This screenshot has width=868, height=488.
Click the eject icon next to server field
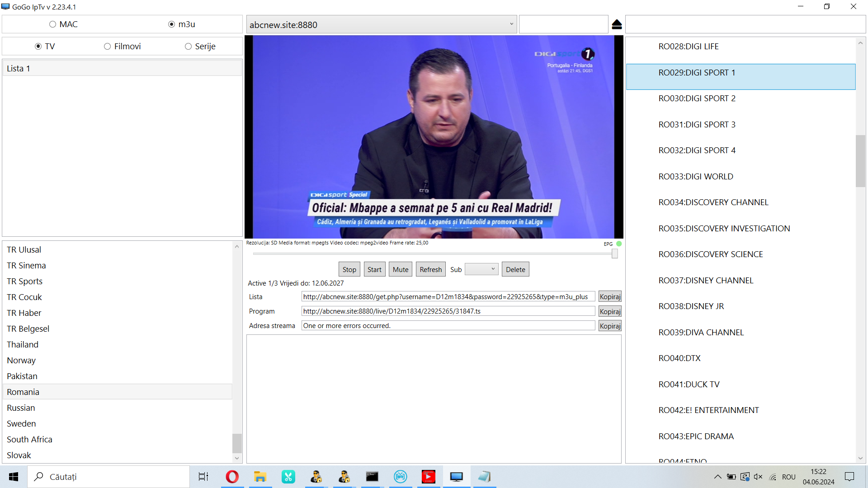[x=617, y=24]
